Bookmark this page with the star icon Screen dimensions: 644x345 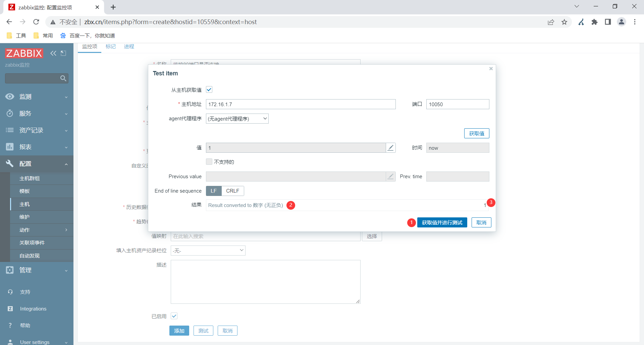[x=565, y=22]
